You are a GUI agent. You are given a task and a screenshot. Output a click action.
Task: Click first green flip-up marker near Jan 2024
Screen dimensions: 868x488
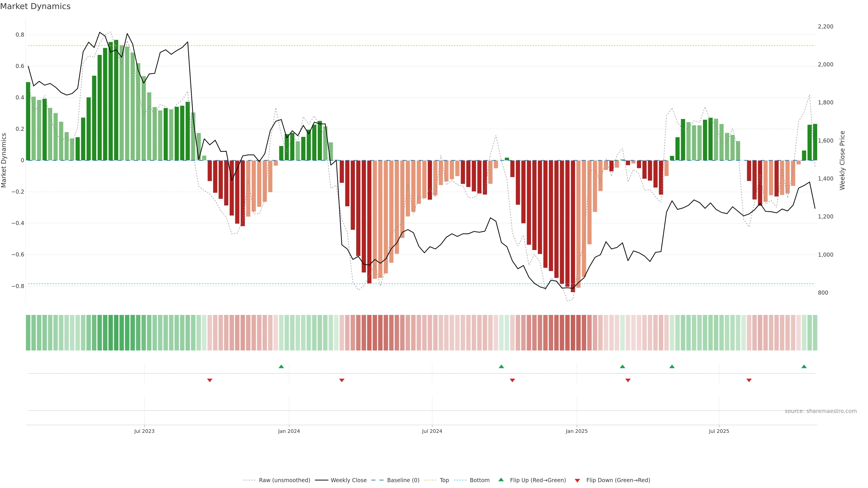point(281,366)
